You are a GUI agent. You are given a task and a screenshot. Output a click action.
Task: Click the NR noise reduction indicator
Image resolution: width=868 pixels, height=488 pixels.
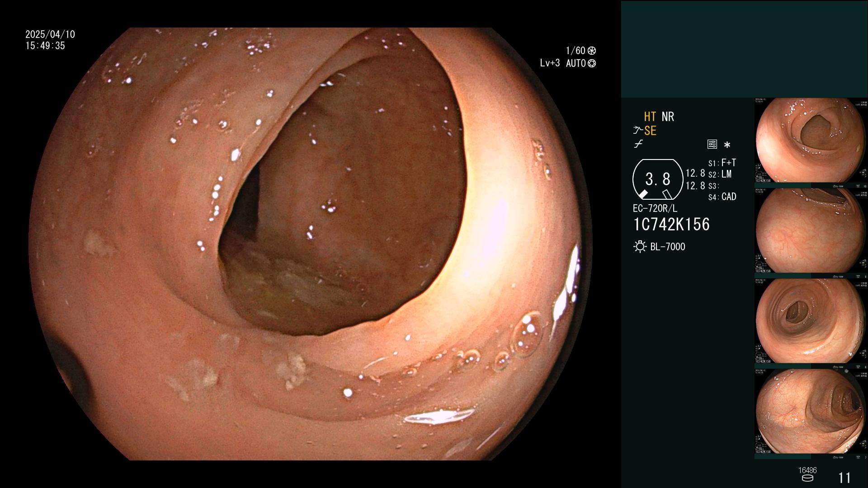[668, 117]
